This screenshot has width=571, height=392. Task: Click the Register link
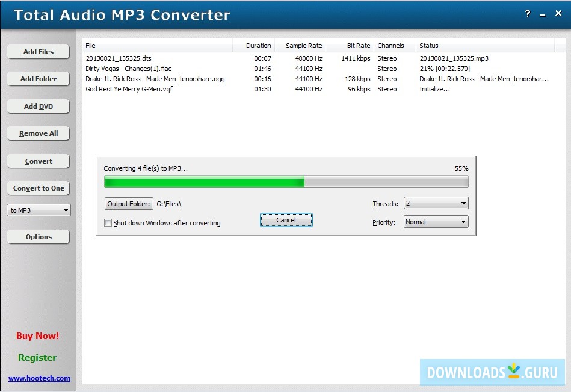pos(37,357)
